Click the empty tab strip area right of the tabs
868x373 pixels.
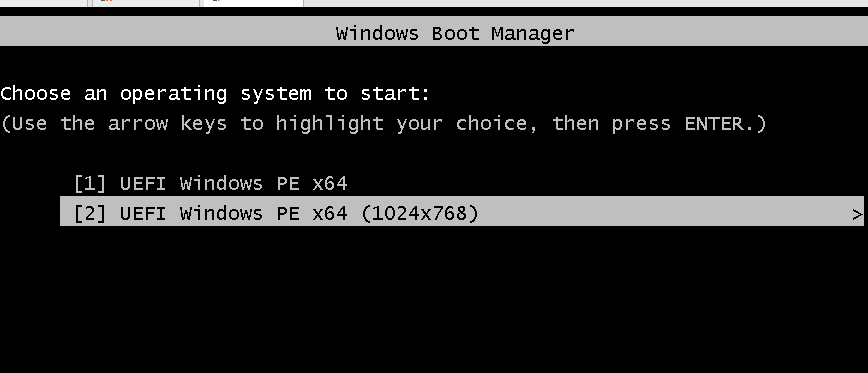coord(586,3)
